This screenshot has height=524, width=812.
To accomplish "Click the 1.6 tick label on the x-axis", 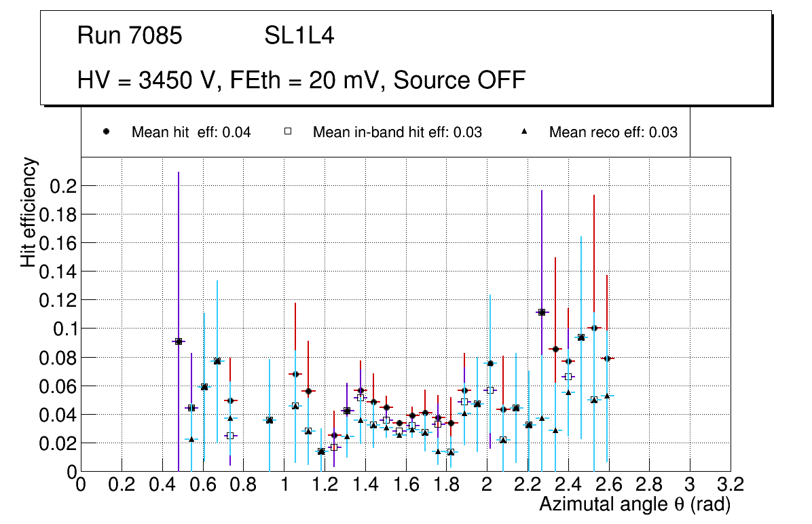I will 405,485.
